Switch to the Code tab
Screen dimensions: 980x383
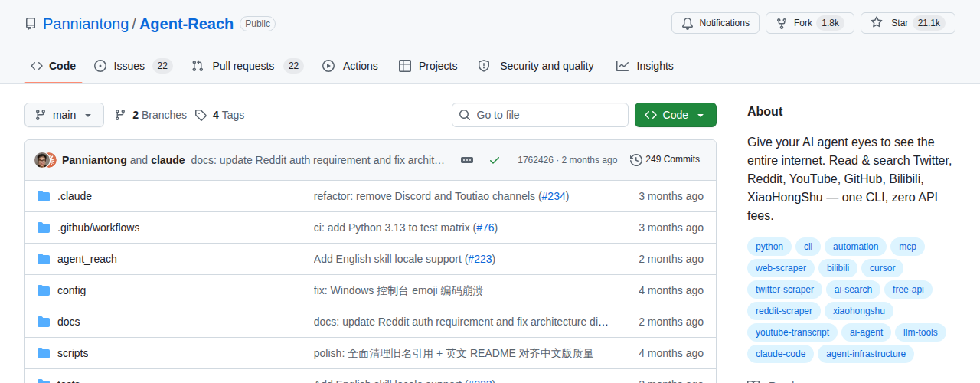pyautogui.click(x=53, y=66)
